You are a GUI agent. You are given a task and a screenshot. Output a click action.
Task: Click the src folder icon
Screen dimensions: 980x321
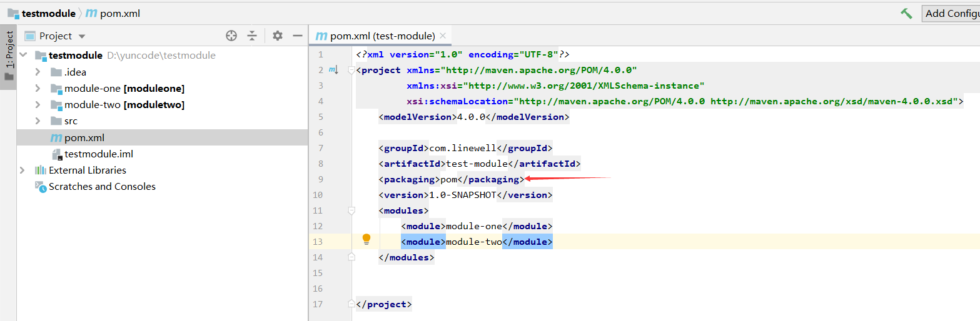(56, 121)
